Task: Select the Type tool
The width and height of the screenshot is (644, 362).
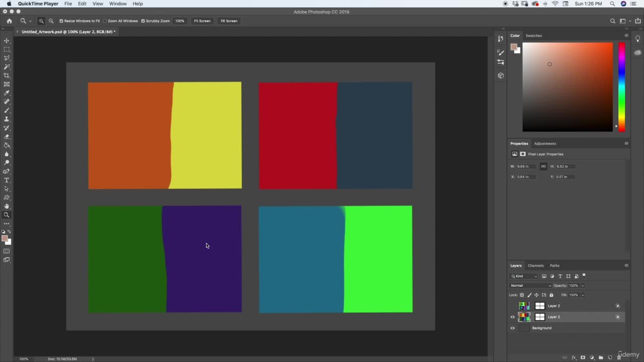Action: pos(7,180)
